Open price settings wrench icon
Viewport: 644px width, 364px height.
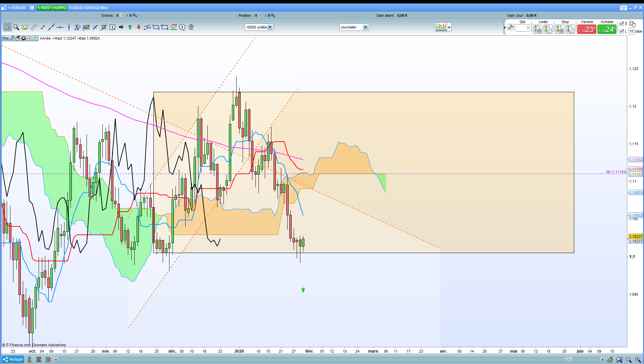click(x=12, y=38)
